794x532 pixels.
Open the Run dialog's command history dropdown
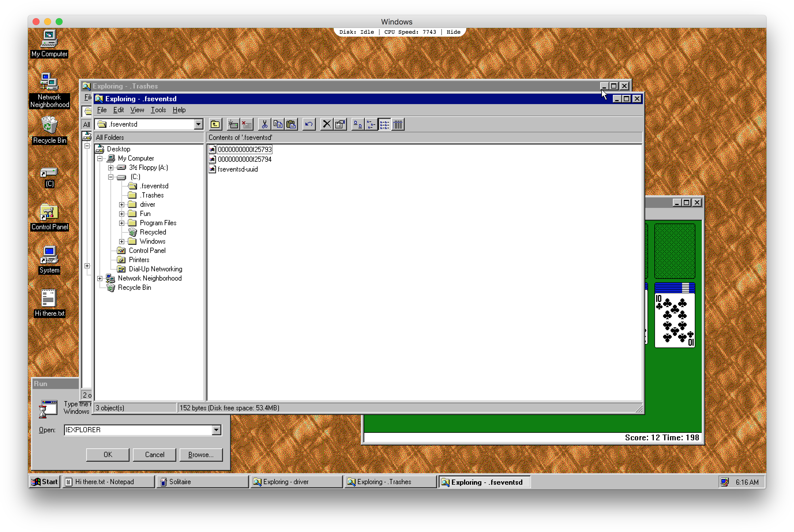(217, 430)
